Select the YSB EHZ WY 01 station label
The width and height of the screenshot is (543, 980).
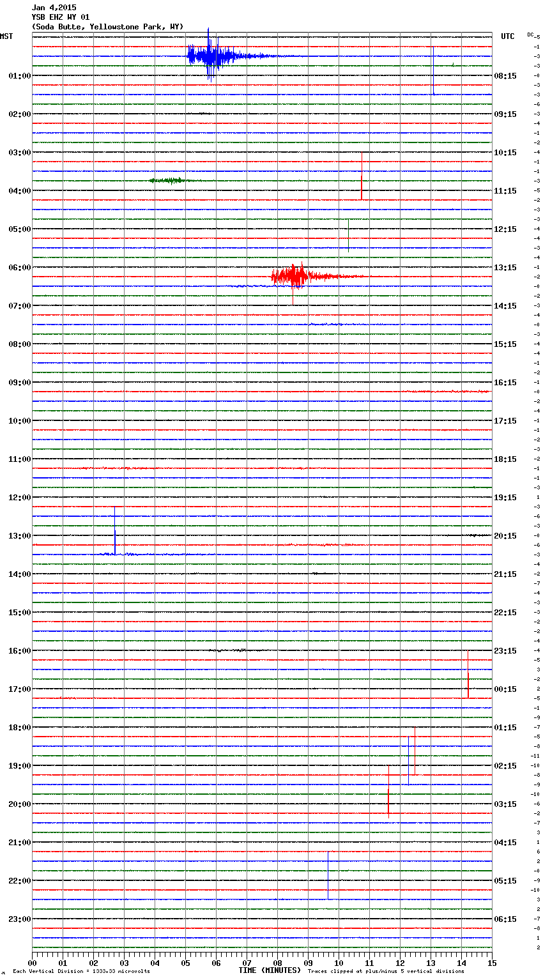(x=61, y=17)
